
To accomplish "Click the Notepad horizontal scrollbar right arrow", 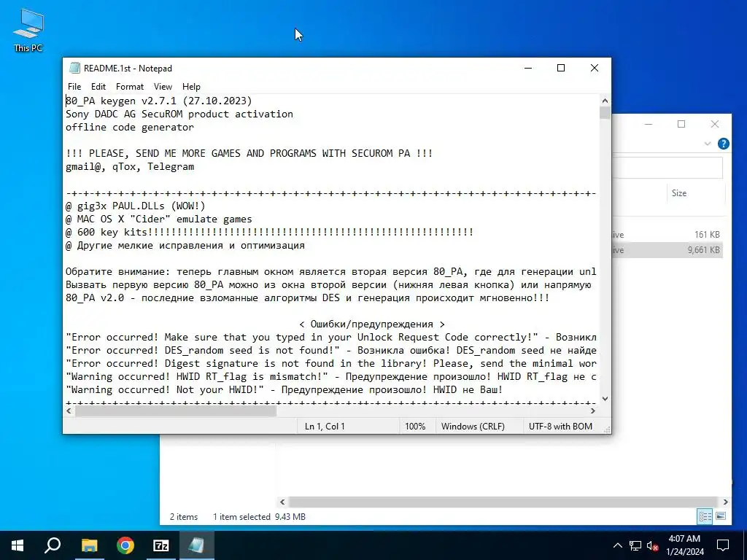I will (x=593, y=411).
